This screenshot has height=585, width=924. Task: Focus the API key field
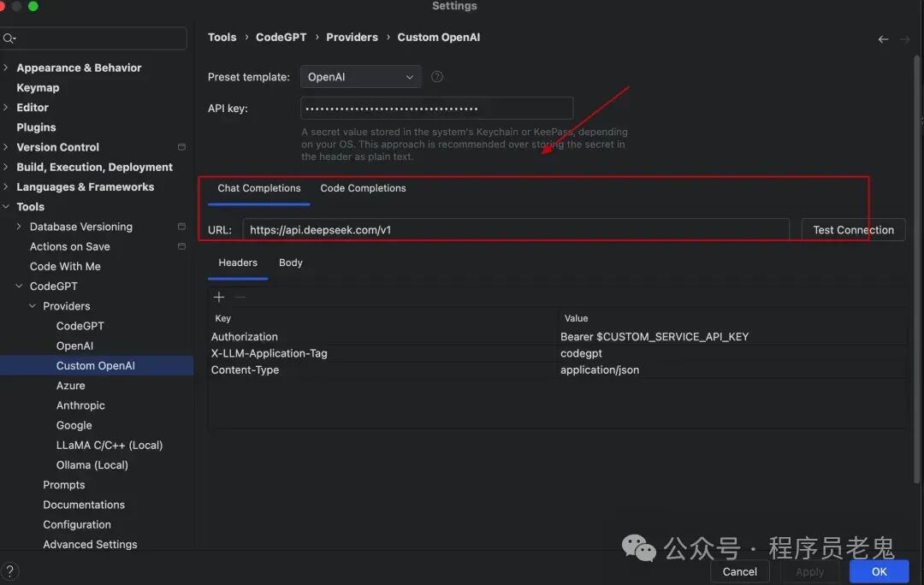click(436, 109)
